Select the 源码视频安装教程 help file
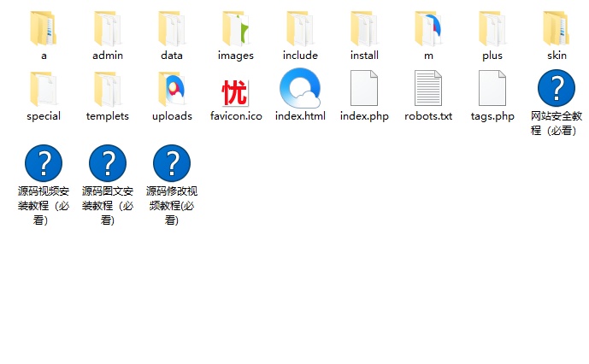This screenshot has width=589, height=364. (44, 163)
